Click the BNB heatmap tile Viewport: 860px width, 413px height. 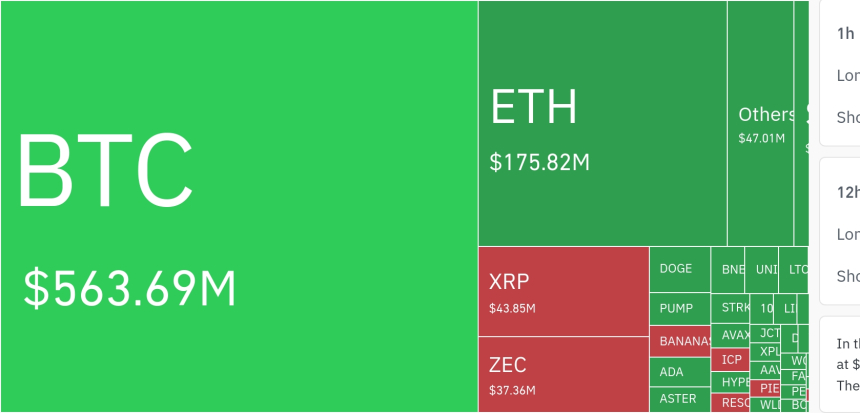(728, 270)
